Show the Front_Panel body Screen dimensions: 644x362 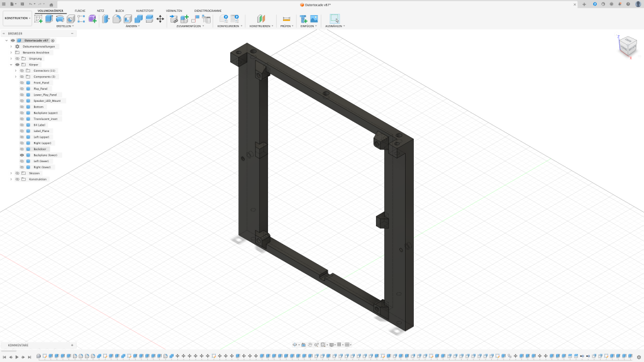tap(22, 82)
